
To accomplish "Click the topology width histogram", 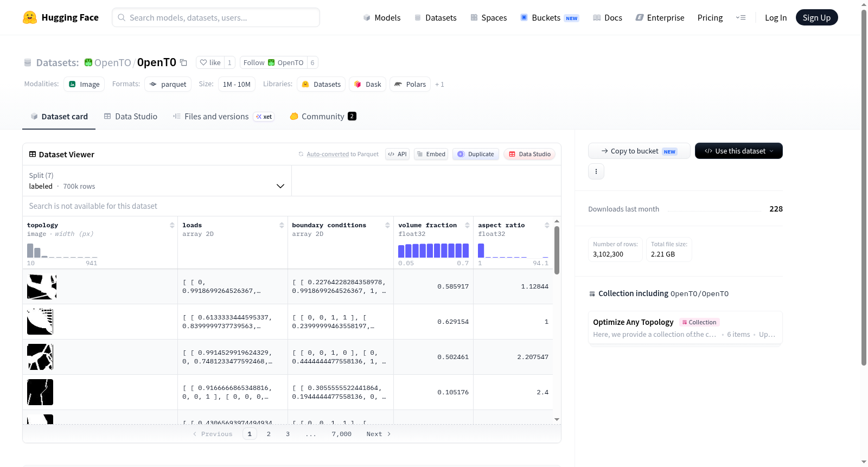I will point(62,251).
